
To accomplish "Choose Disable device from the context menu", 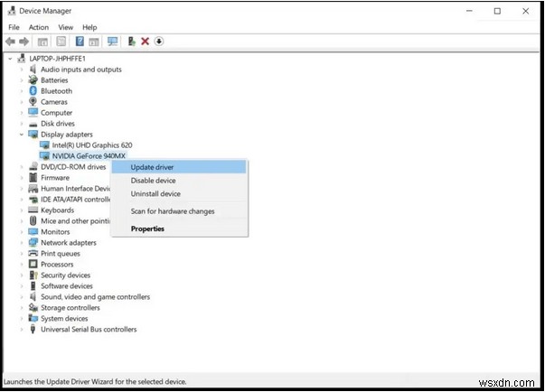I will click(179, 181).
